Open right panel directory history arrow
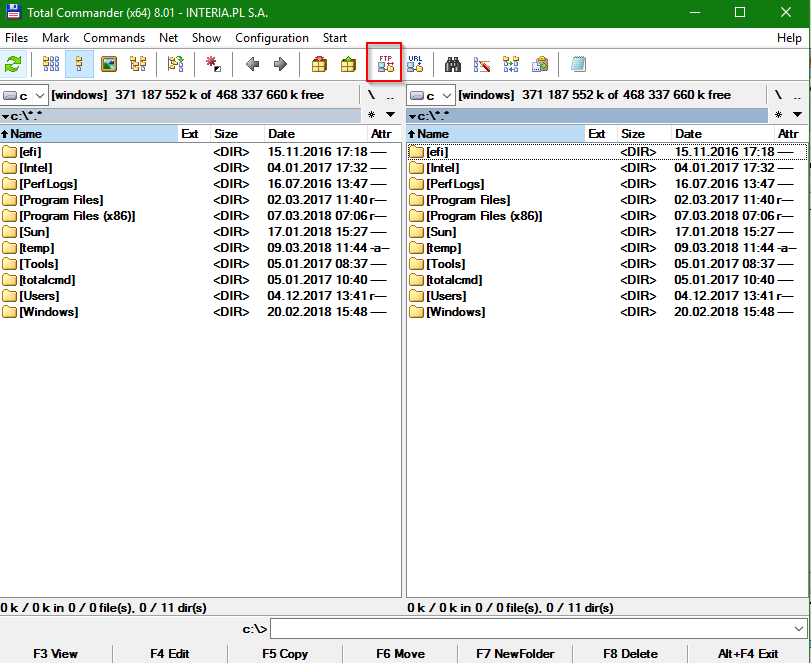Viewport: 811px width, 663px height. click(x=798, y=115)
